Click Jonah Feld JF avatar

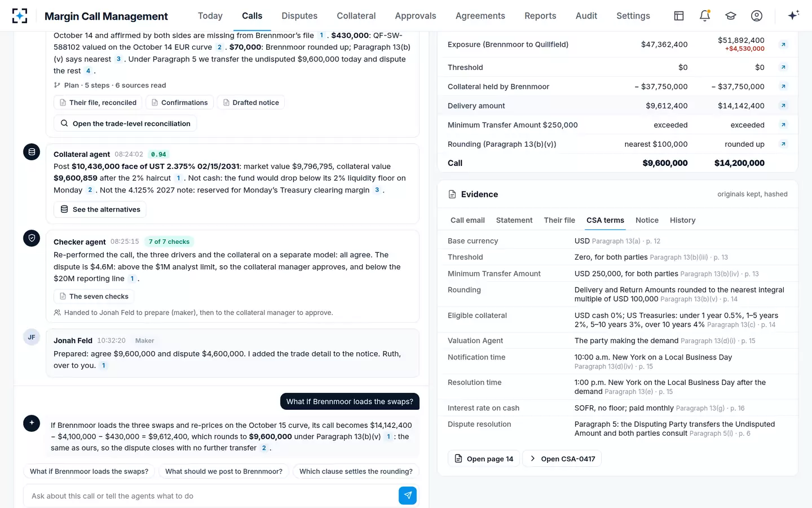(32, 338)
